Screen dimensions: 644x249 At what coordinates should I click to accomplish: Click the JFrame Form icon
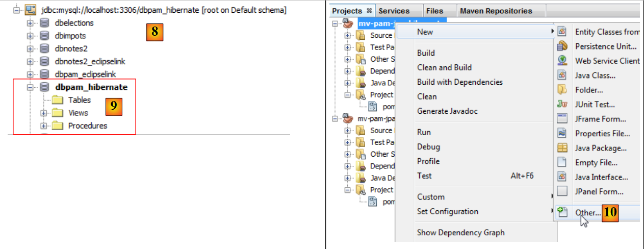562,119
